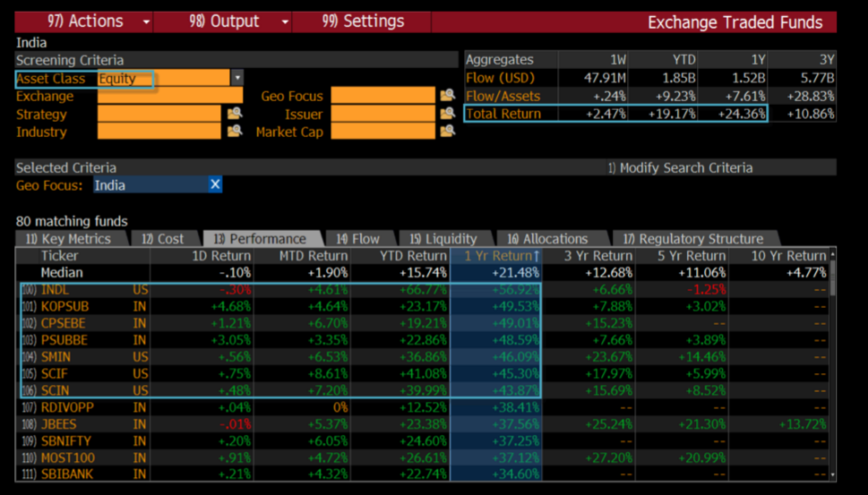The image size is (868, 495).
Task: Remove the India geo focus criterion
Action: click(215, 185)
